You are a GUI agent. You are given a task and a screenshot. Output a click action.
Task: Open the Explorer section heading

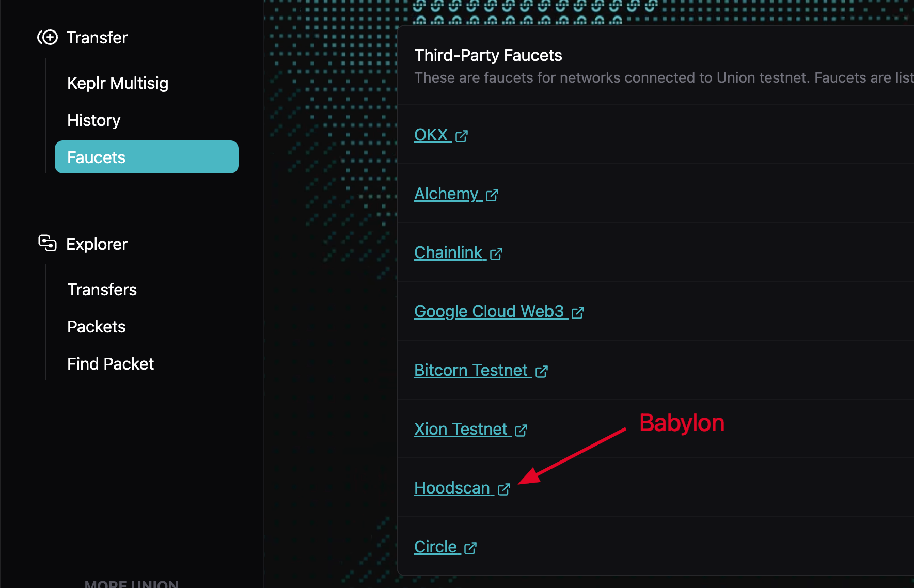click(97, 244)
